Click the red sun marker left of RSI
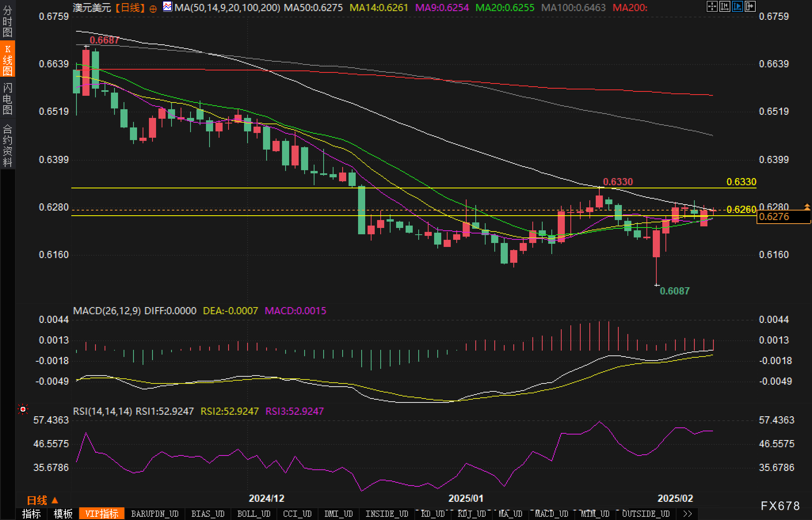Image resolution: width=812 pixels, height=520 pixels. [x=23, y=409]
